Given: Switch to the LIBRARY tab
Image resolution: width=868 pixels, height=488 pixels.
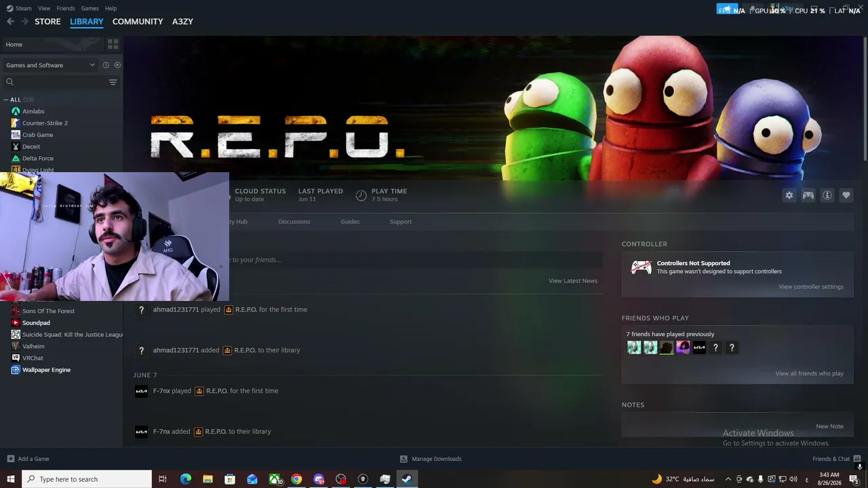Looking at the screenshot, I should click(x=87, y=22).
